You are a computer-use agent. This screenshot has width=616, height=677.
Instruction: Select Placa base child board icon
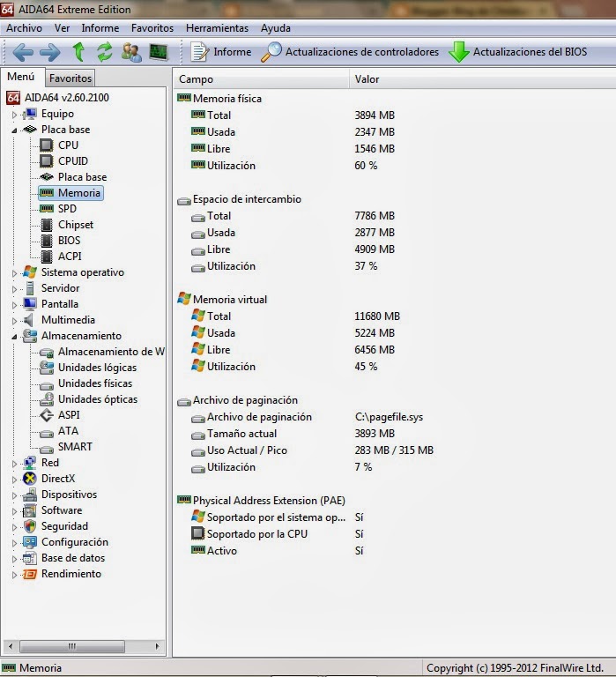point(47,176)
